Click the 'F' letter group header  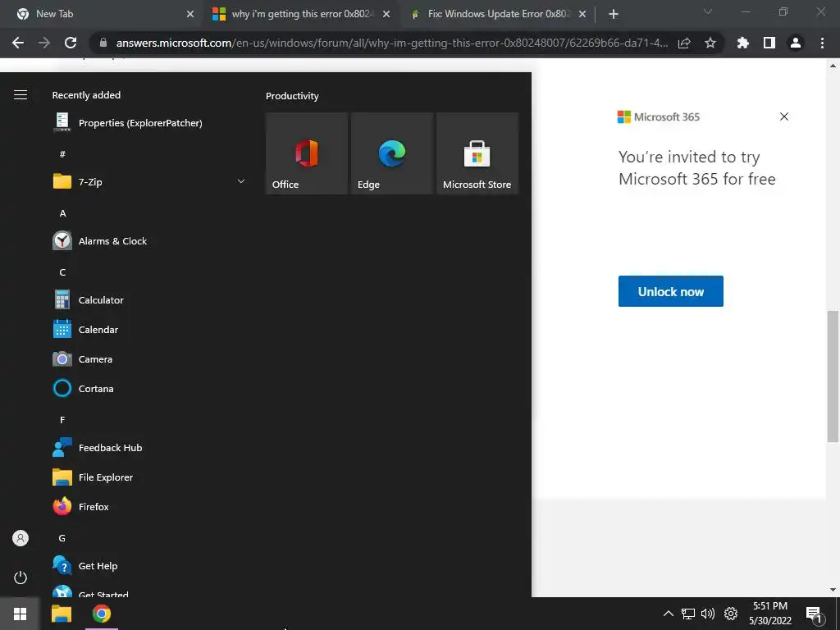tap(62, 420)
